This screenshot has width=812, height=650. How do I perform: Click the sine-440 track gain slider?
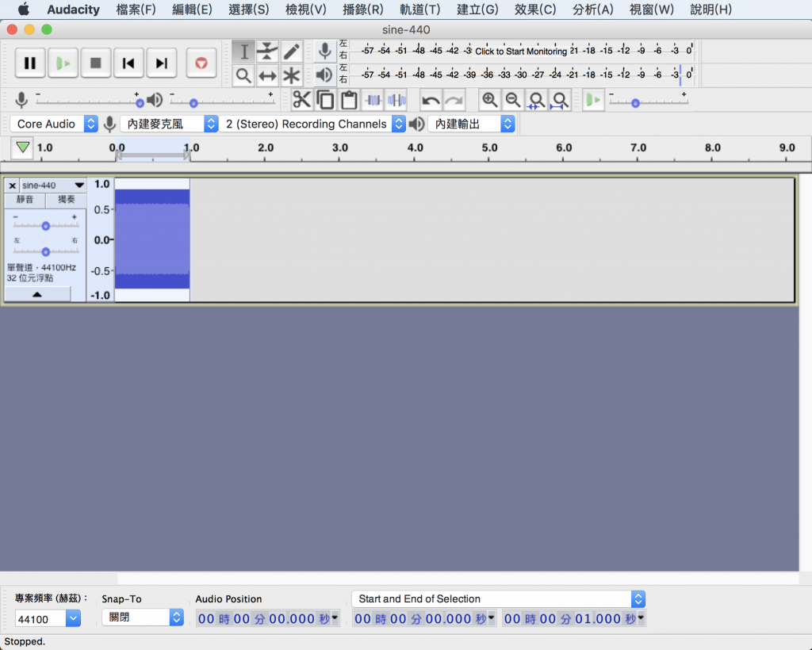(45, 226)
